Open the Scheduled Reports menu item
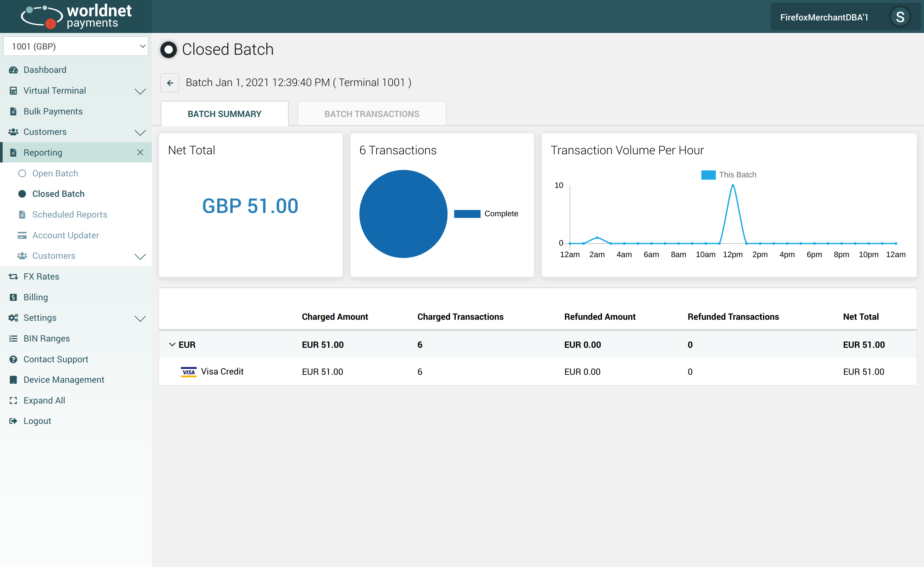924x567 pixels. pos(69,215)
